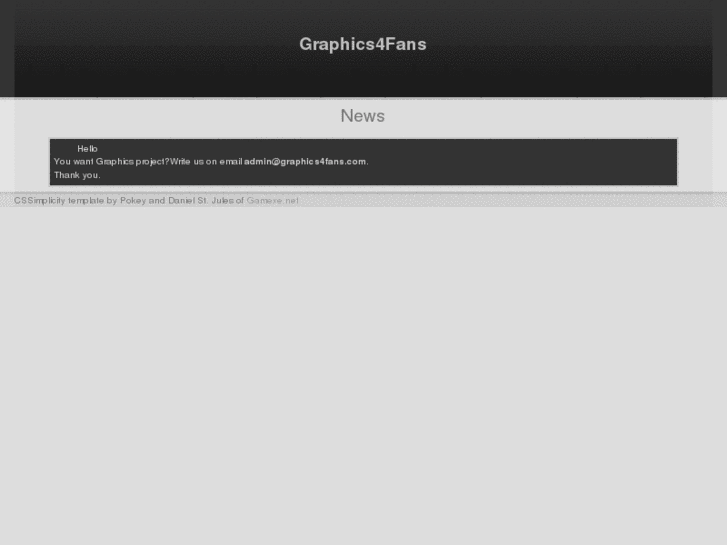The width and height of the screenshot is (727, 545).
Task: Select the "Hello" greeting text
Action: 87,149
